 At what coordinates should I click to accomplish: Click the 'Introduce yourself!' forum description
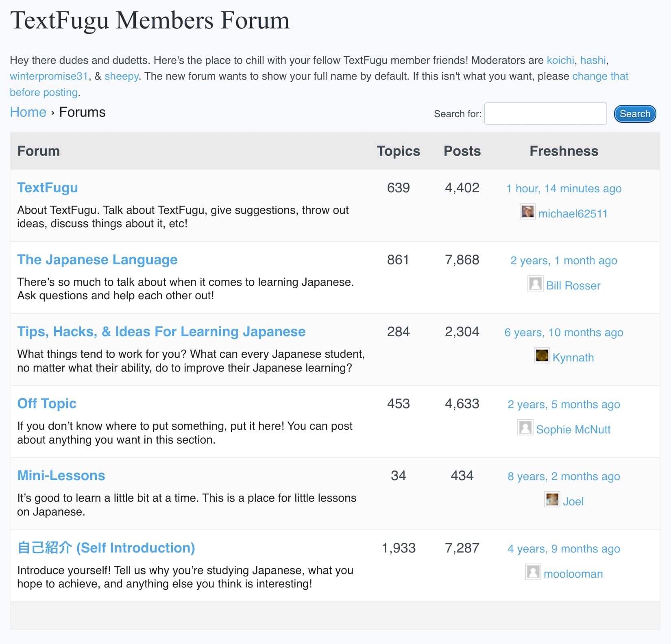[185, 577]
